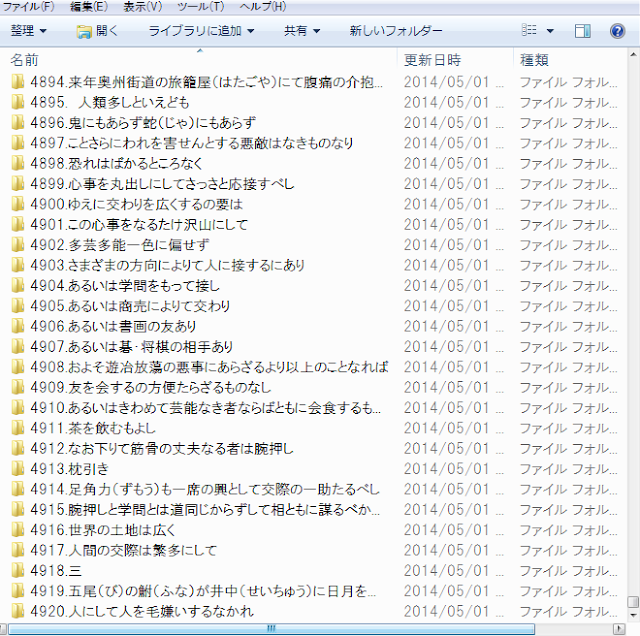Click vertical scrollbar down arrow
The width and height of the screenshot is (640, 636).
(x=633, y=615)
